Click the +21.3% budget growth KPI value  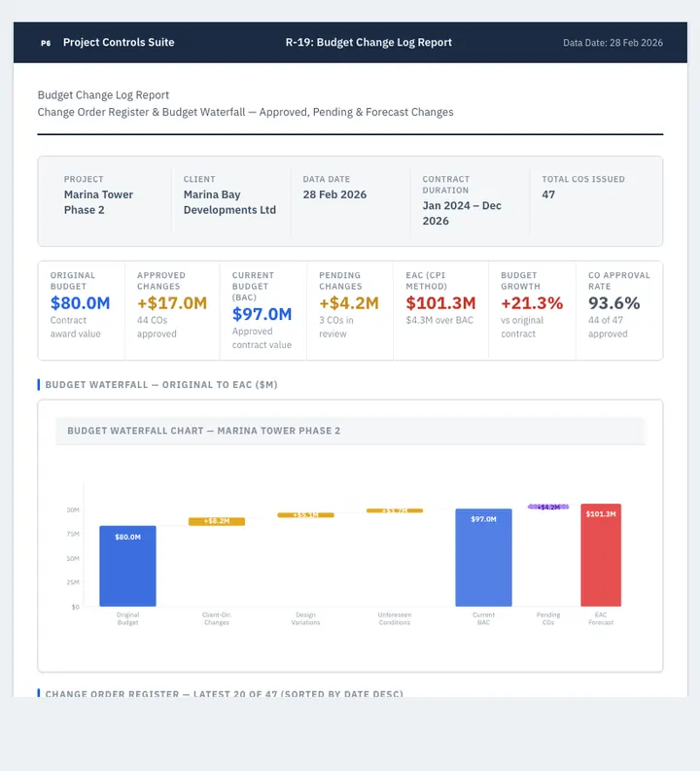click(x=532, y=303)
